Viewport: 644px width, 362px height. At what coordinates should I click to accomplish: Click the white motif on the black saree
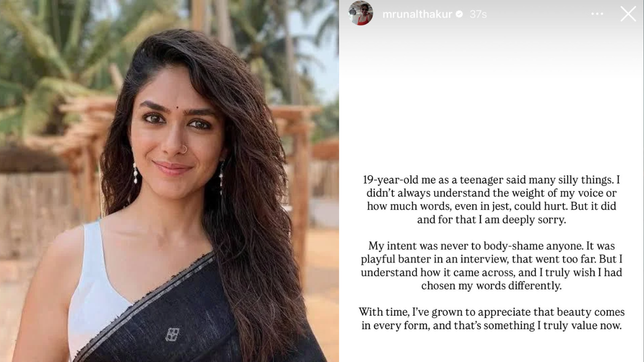(x=172, y=334)
